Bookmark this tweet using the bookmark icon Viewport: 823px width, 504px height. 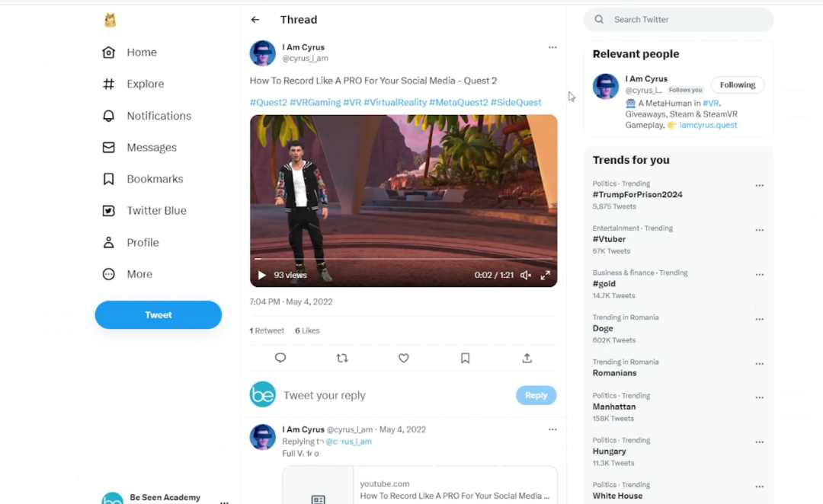(465, 358)
